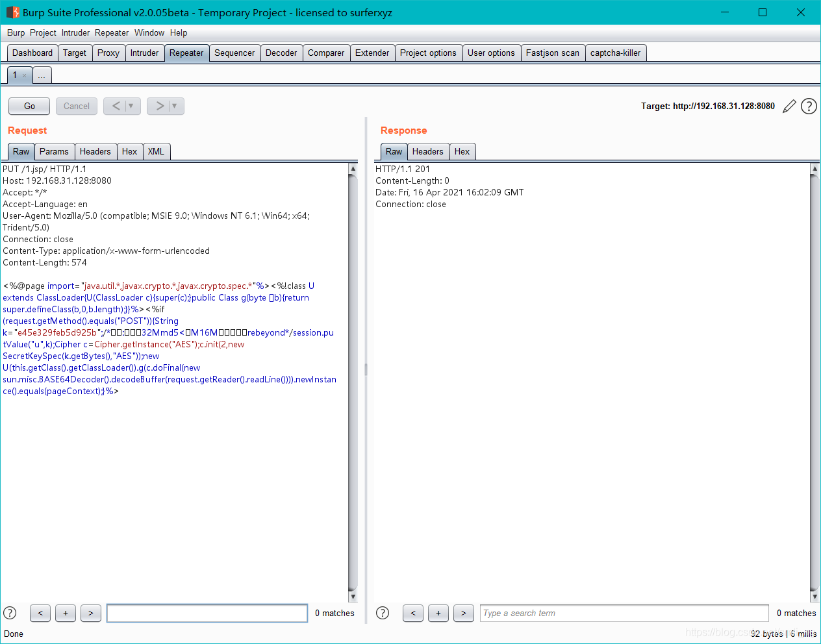This screenshot has height=644, width=821.
Task: Click the response Date header line
Action: point(449,192)
